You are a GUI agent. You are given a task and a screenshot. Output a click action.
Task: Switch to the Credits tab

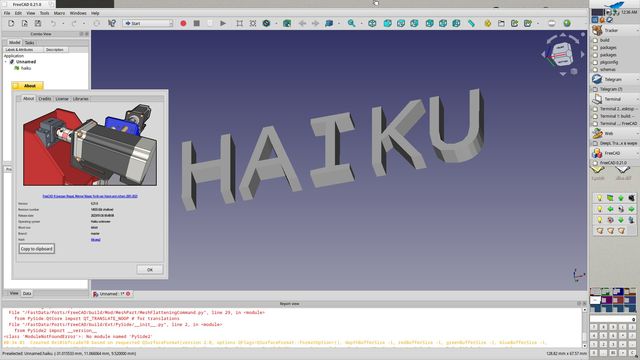pos(45,99)
